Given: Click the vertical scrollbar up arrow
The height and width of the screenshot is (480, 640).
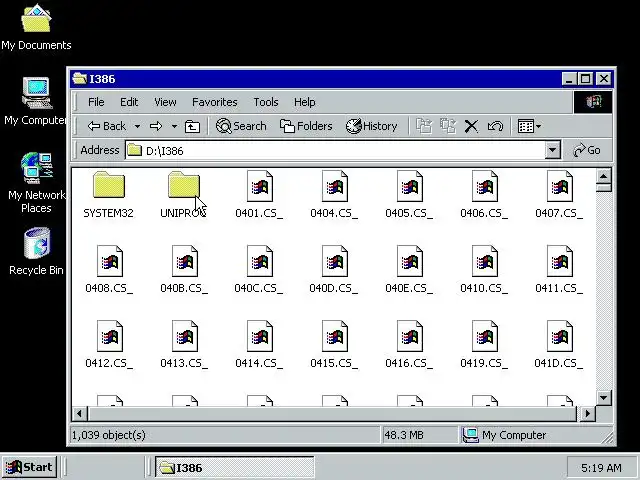Looking at the screenshot, I should click(x=604, y=176).
